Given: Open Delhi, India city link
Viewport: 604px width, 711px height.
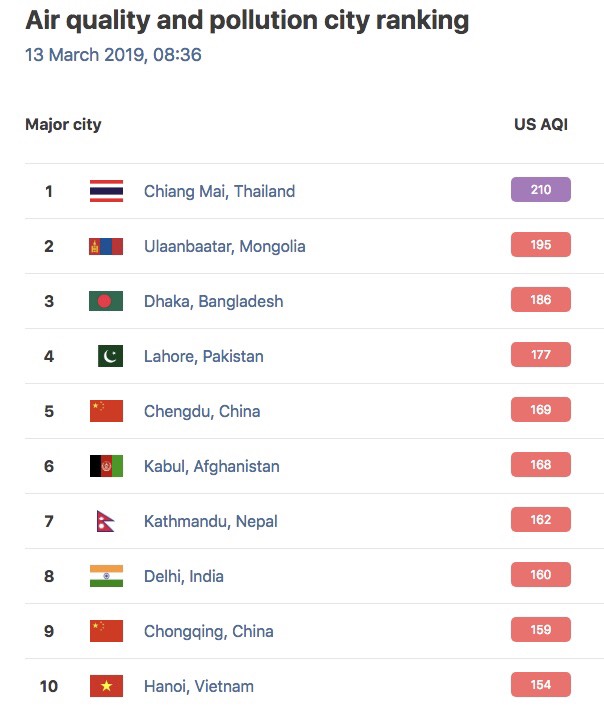Looking at the screenshot, I should 184,576.
